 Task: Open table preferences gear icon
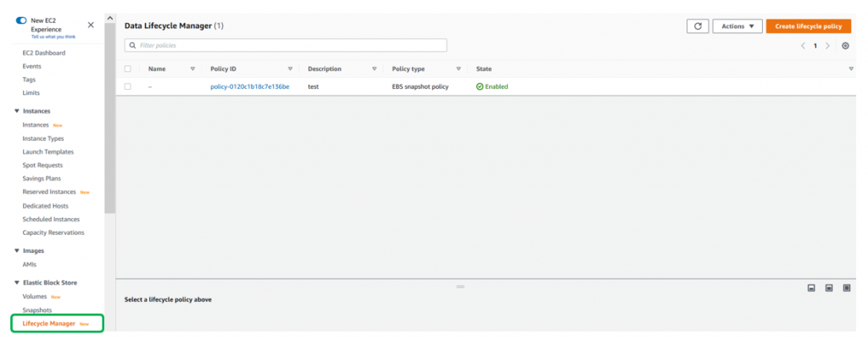845,46
